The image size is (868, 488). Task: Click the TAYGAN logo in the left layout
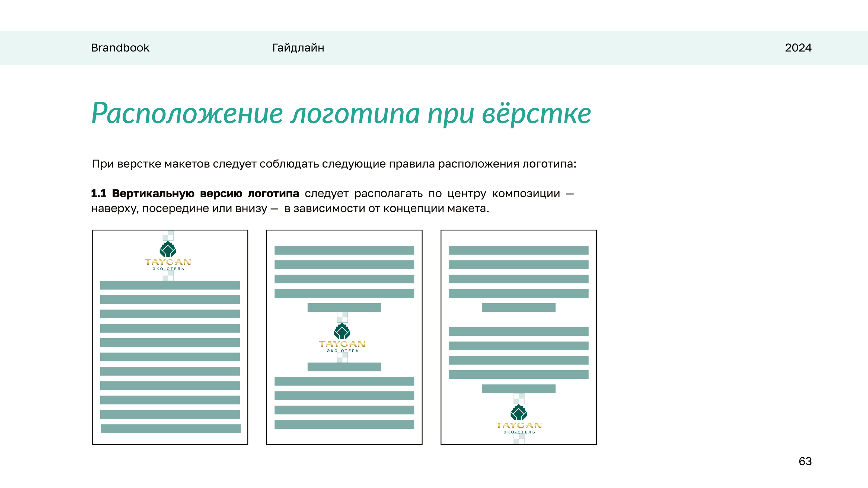(168, 262)
